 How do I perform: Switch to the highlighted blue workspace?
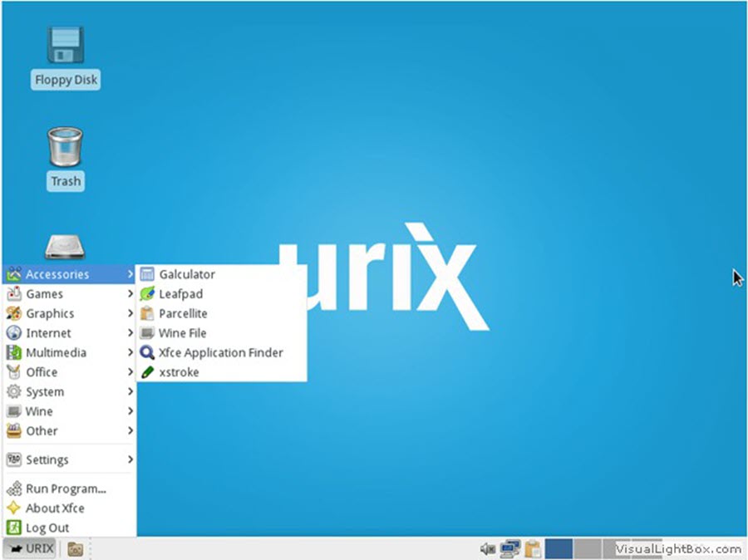click(x=559, y=548)
